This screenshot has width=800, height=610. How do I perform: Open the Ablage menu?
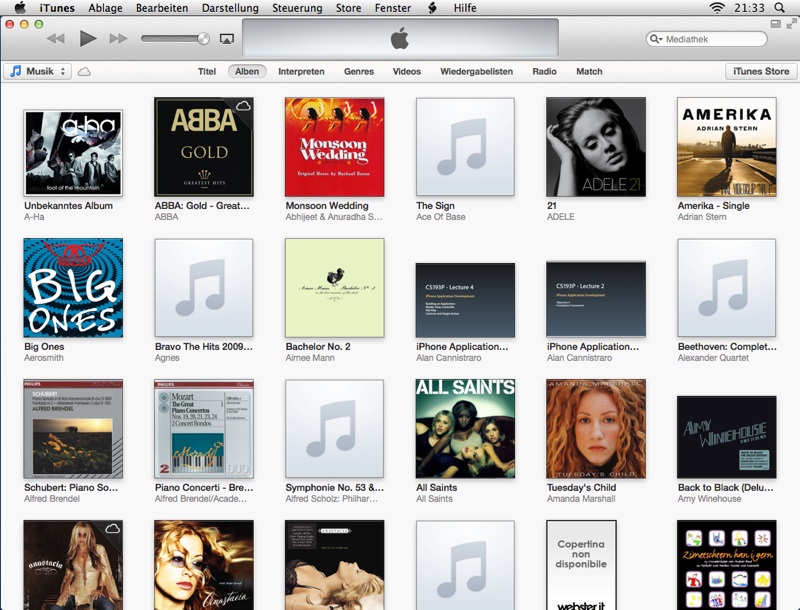coord(105,8)
